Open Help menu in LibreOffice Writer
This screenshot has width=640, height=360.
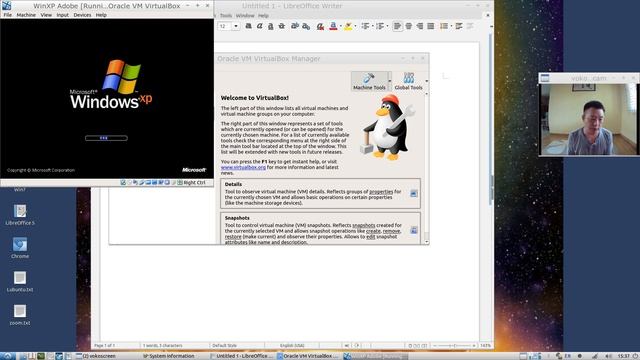pos(263,16)
